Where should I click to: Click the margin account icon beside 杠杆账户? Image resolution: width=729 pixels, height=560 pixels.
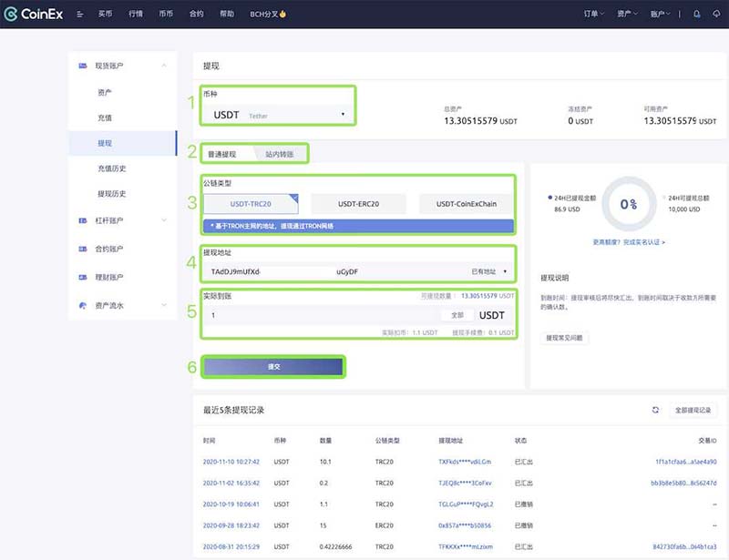coord(83,219)
